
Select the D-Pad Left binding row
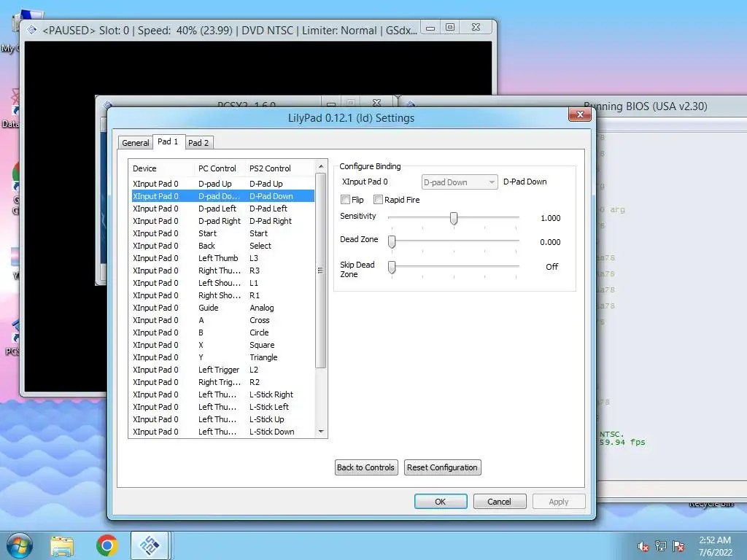(x=222, y=209)
